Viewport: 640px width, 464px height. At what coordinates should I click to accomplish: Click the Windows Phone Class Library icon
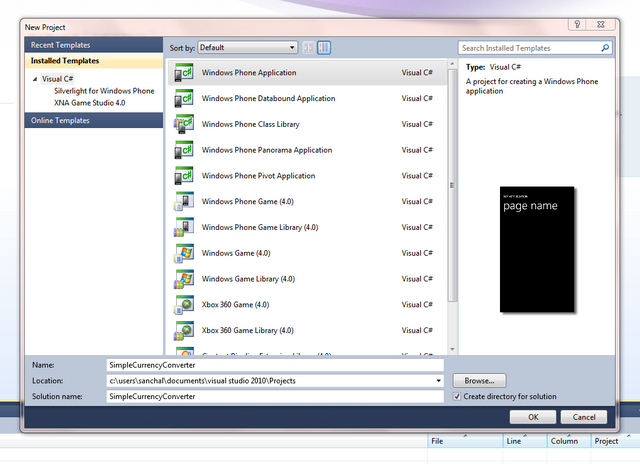click(184, 124)
